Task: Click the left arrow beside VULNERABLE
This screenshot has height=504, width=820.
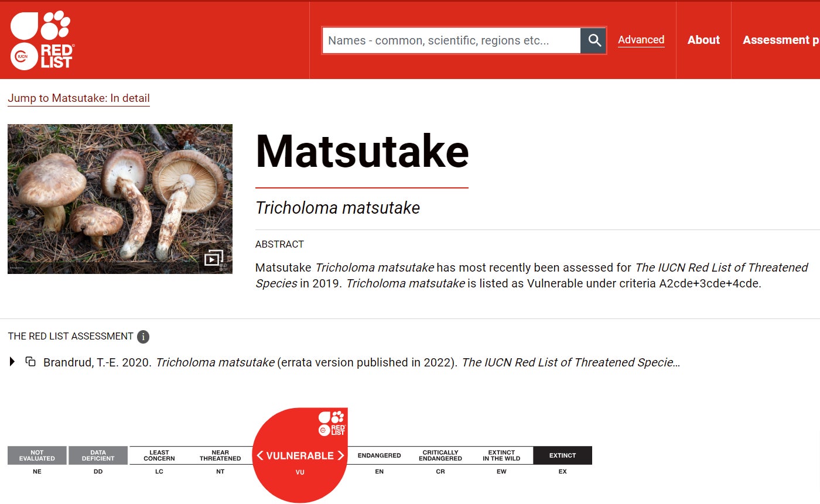Action: coord(260,455)
